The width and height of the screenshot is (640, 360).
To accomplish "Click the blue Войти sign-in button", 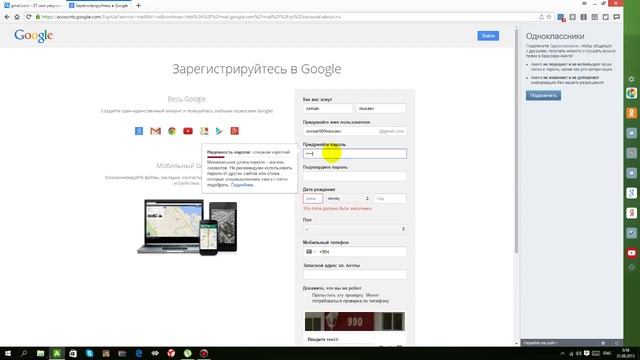I will (x=488, y=36).
